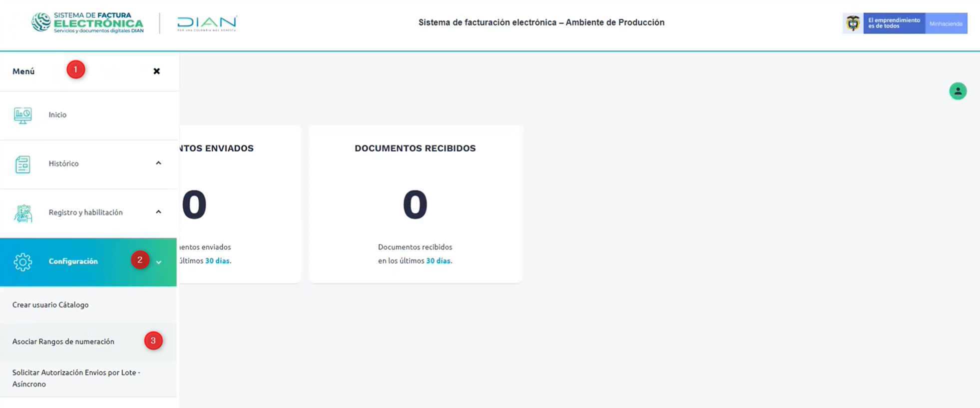The width and height of the screenshot is (980, 408).
Task: Expand the Histórico submenu chevron
Action: click(158, 163)
